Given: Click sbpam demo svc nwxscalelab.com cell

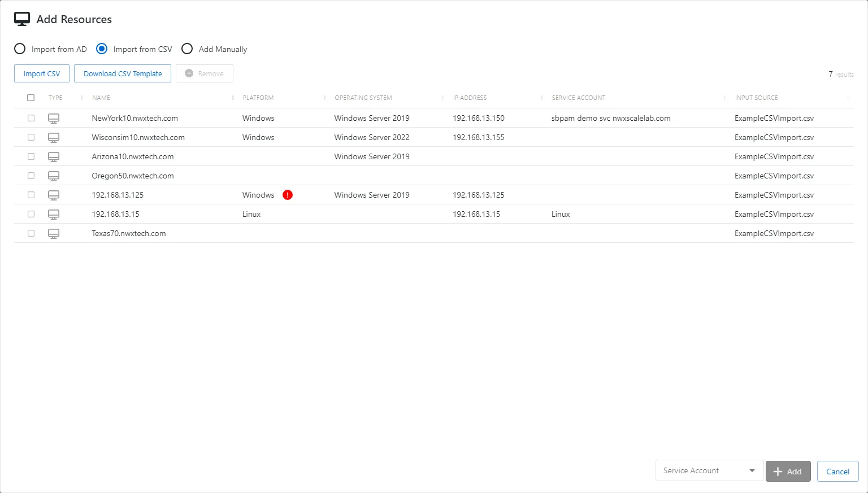Looking at the screenshot, I should tap(611, 118).
